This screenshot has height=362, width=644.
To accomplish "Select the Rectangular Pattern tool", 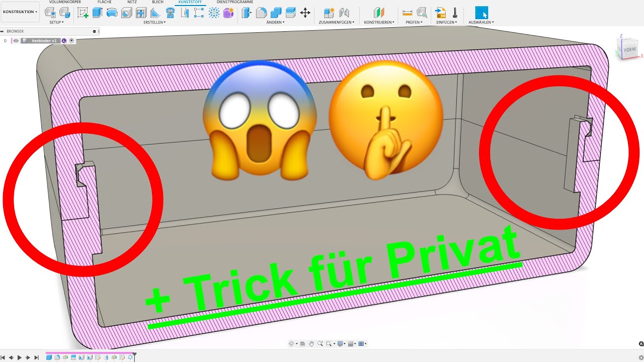I will click(x=199, y=13).
